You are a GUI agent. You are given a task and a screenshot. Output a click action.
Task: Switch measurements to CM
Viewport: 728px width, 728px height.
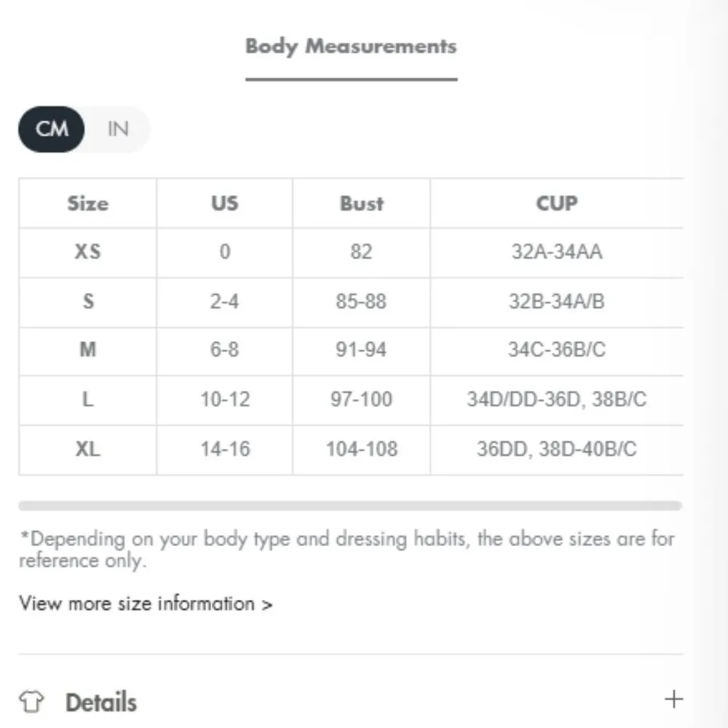pyautogui.click(x=52, y=130)
